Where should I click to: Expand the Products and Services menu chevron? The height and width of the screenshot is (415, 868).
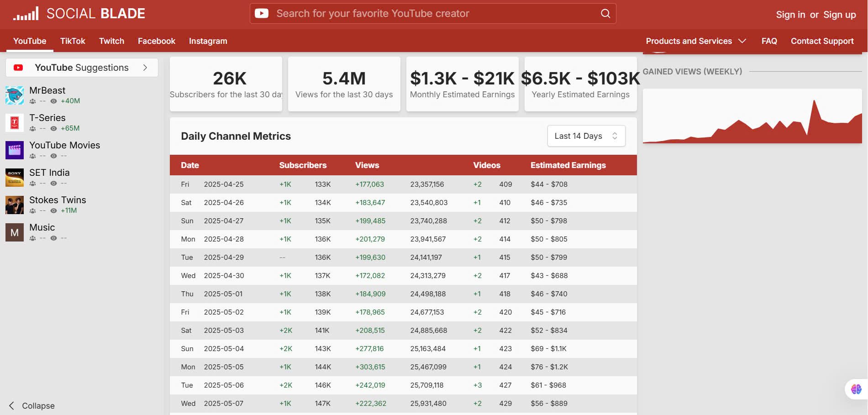[x=742, y=41]
